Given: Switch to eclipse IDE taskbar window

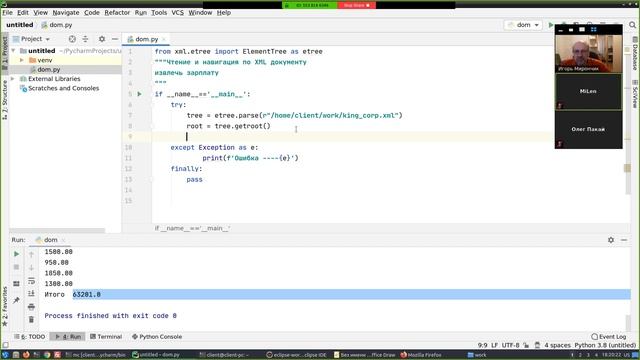Looking at the screenshot, I should (x=296, y=355).
